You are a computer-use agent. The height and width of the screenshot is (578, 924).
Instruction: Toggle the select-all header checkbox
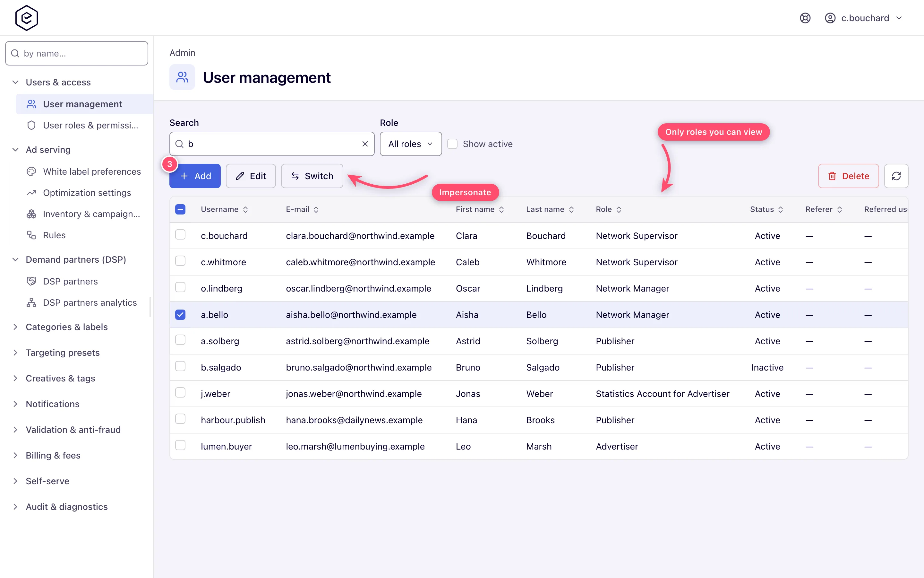coord(180,209)
